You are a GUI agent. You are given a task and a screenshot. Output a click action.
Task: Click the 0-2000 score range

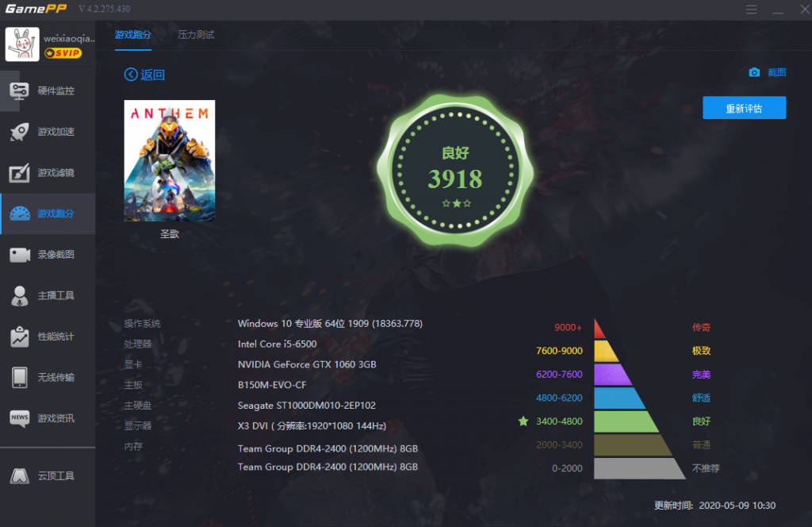point(567,468)
